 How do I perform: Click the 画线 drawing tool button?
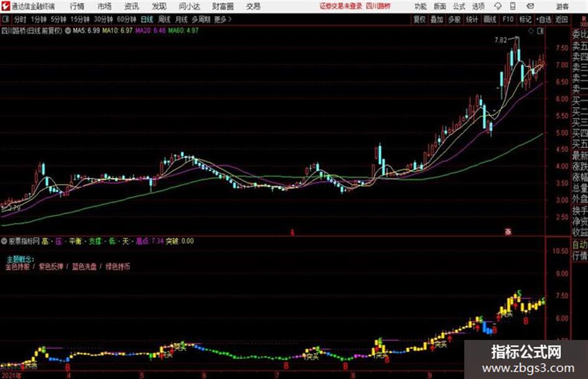(490, 19)
